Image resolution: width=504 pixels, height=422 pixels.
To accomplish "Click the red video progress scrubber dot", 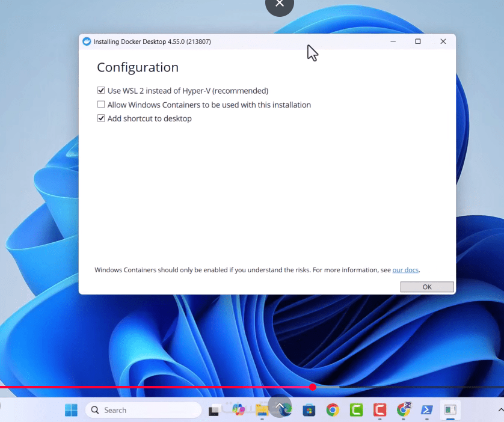I will [x=313, y=387].
